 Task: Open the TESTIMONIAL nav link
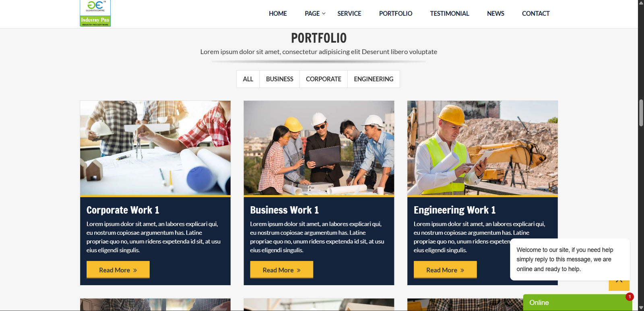click(450, 14)
